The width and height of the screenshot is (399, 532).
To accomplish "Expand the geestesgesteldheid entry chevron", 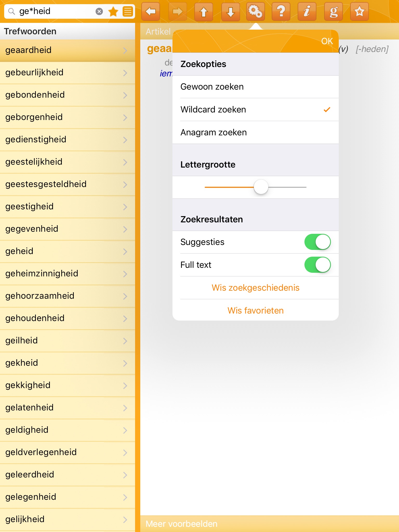I will coord(125,184).
